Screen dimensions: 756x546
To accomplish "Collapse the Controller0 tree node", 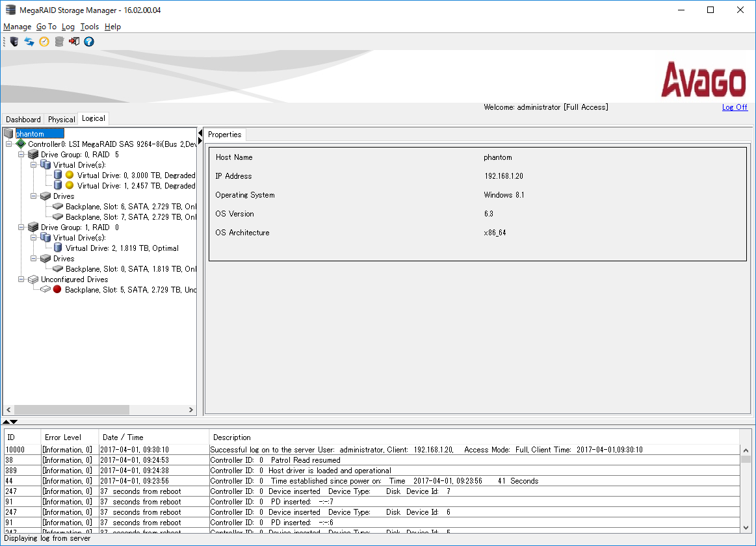I will click(x=9, y=144).
